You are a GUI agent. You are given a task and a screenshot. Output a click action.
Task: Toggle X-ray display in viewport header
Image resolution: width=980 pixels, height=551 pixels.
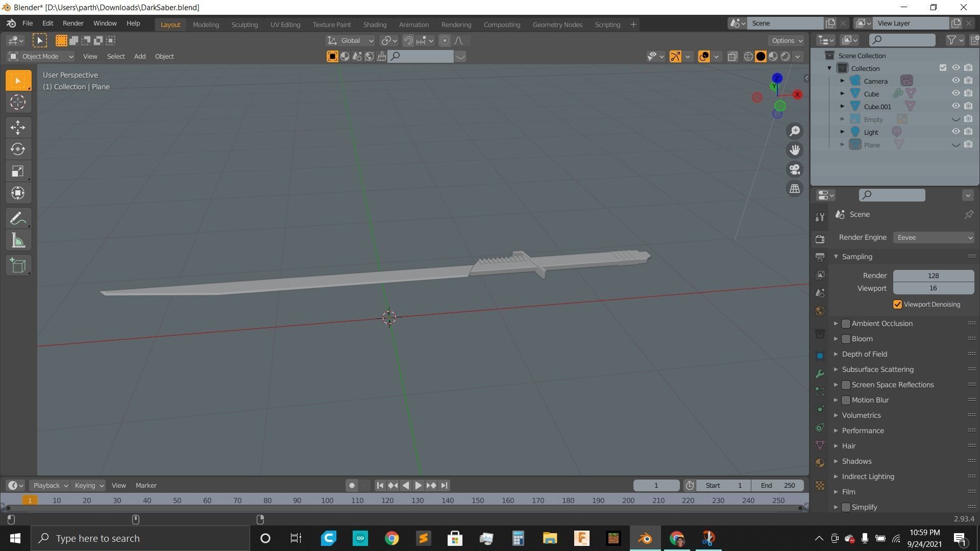coord(732,57)
